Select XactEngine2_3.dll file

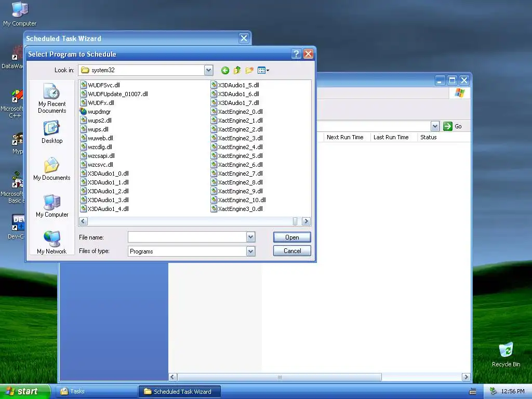(x=237, y=138)
